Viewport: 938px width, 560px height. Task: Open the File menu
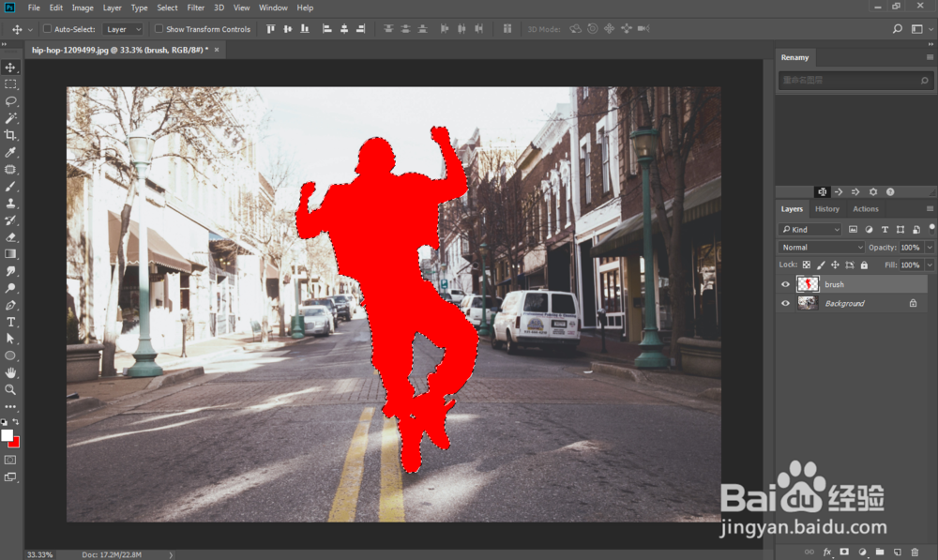[x=34, y=8]
